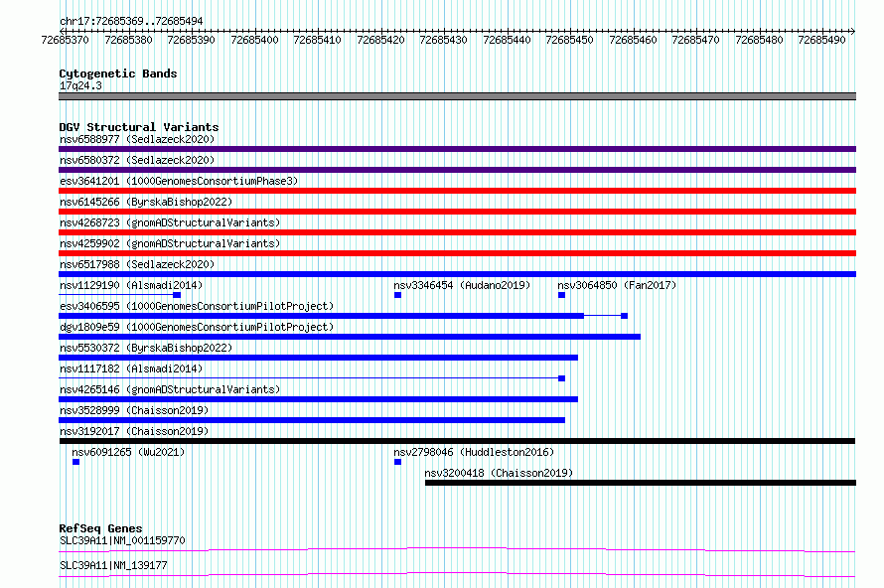The width and height of the screenshot is (884, 588).
Task: Click the nsv1129190 (Alsmadi2014) label
Action: 131,285
